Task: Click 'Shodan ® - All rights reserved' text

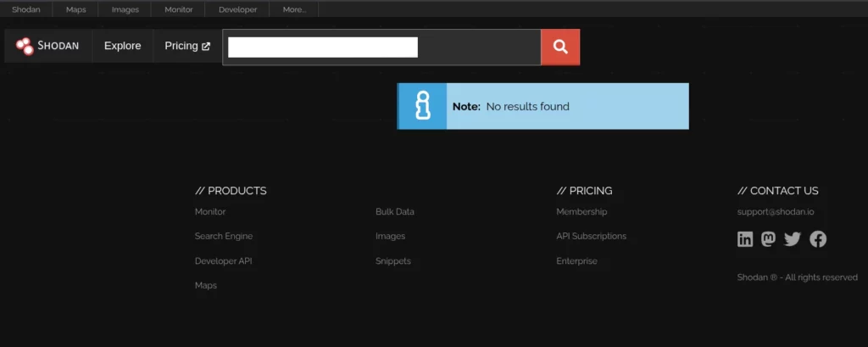Action: (x=797, y=277)
